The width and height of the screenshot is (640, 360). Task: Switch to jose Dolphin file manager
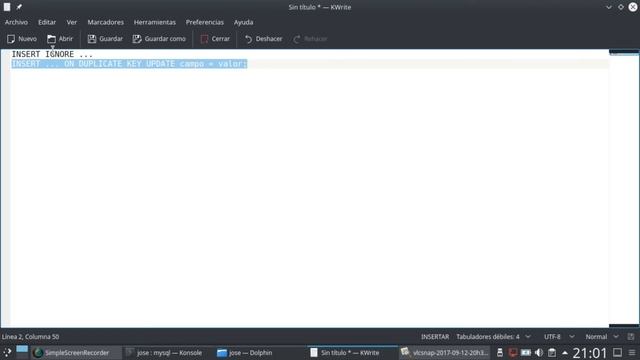(244, 353)
